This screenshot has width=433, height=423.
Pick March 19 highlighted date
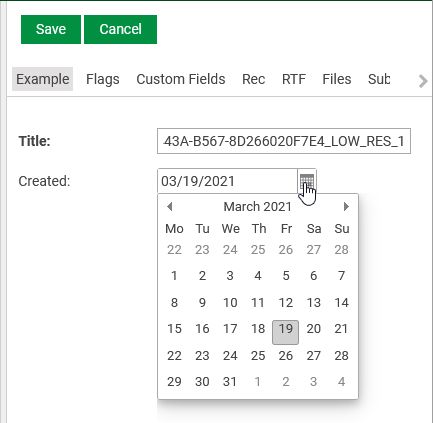pos(285,332)
